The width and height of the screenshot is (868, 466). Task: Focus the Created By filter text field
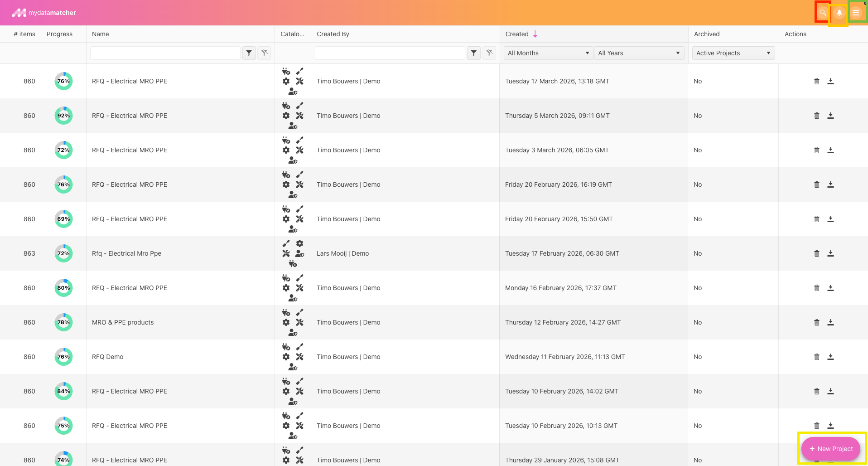pyautogui.click(x=390, y=53)
